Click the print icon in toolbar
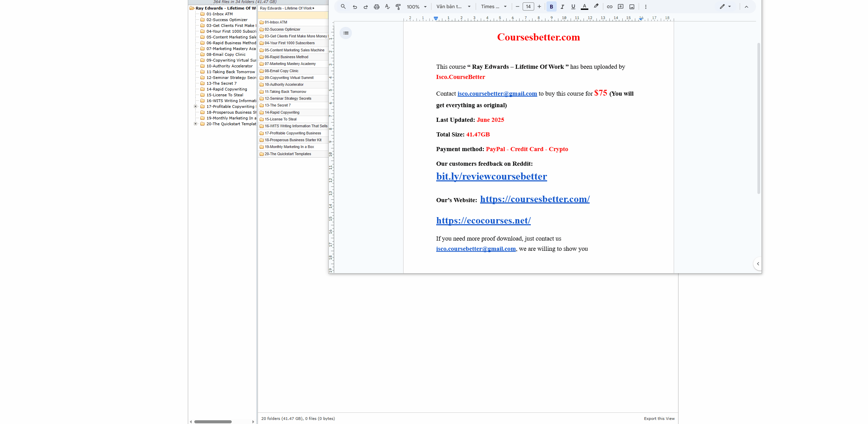 376,7
